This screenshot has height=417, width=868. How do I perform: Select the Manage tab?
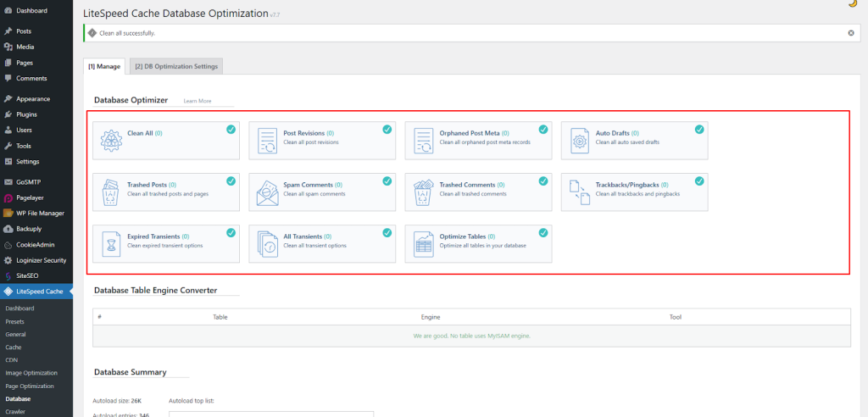click(103, 66)
